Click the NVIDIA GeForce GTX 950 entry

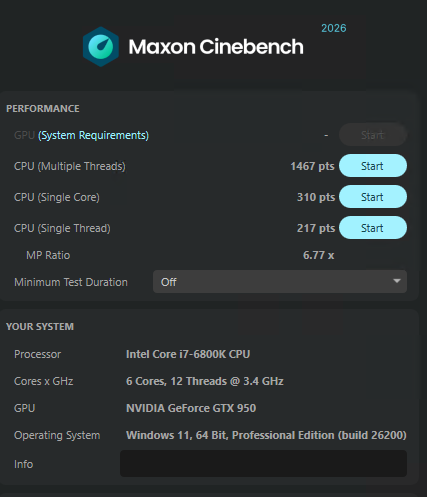191,408
